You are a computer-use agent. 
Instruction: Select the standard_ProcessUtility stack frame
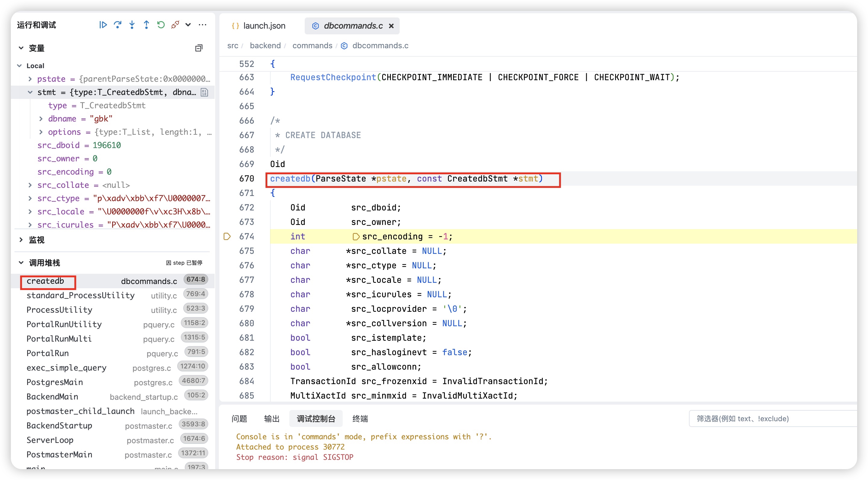click(80, 295)
